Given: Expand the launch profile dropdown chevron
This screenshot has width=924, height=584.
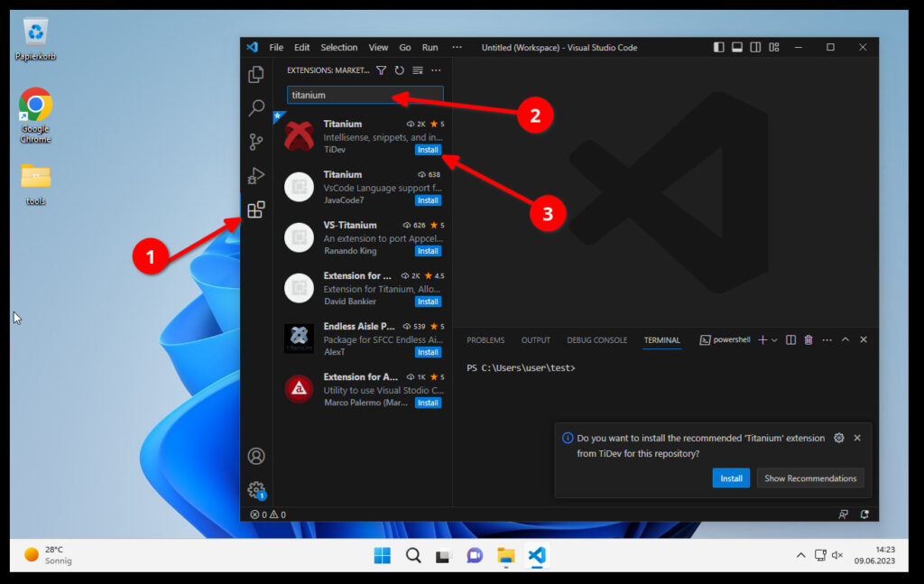Looking at the screenshot, I should [x=774, y=340].
